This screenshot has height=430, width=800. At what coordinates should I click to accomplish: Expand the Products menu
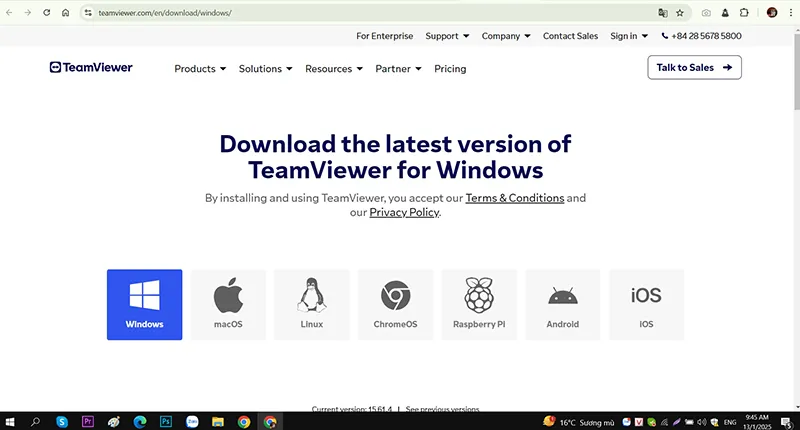[200, 69]
